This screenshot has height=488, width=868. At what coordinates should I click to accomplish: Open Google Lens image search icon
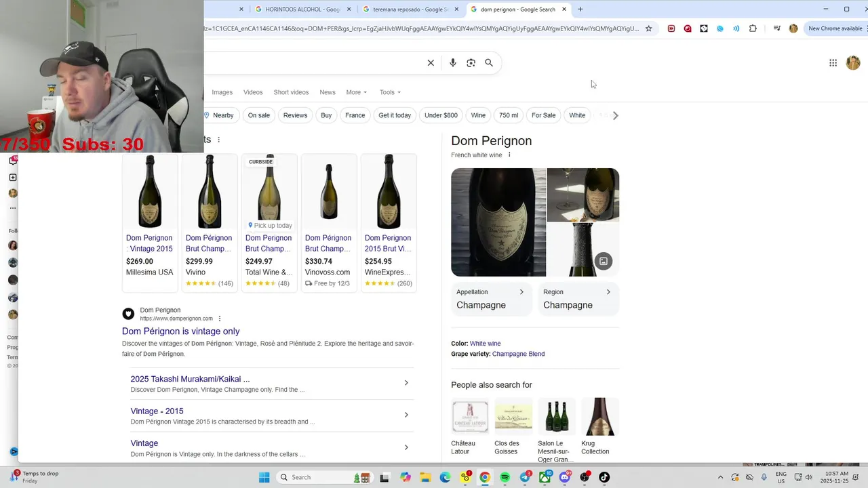pos(471,63)
